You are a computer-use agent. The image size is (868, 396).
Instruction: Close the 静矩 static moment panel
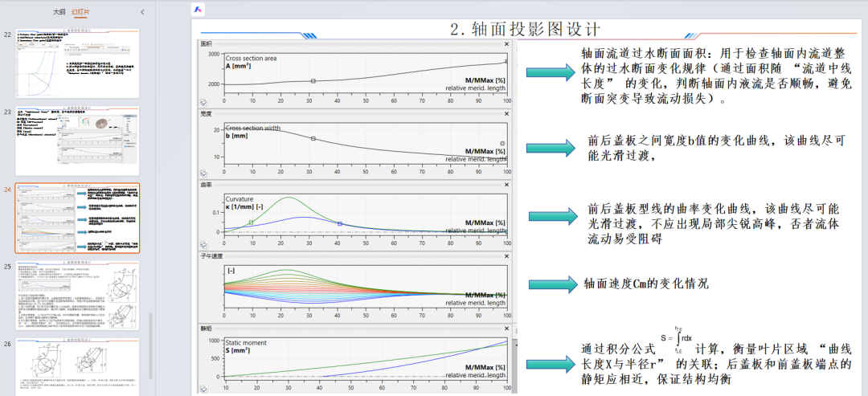click(507, 329)
